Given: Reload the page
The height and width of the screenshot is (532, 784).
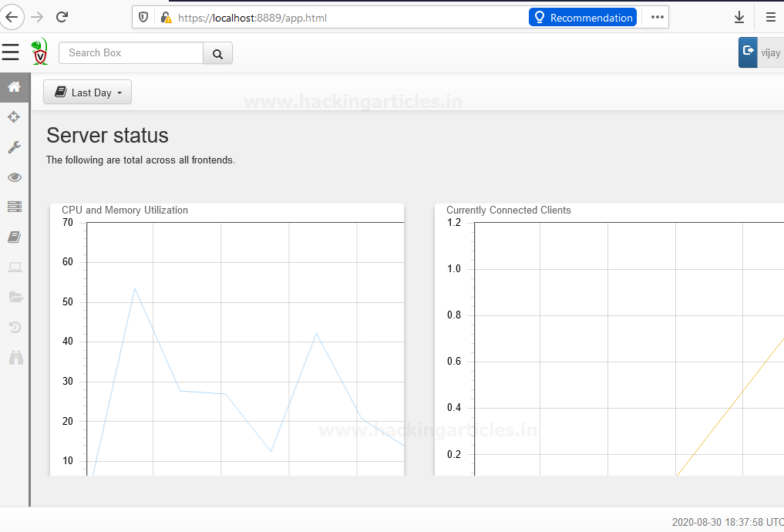Looking at the screenshot, I should (62, 17).
